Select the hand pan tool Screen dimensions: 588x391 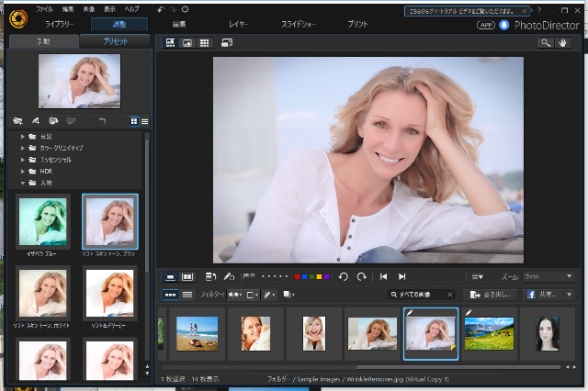point(564,42)
